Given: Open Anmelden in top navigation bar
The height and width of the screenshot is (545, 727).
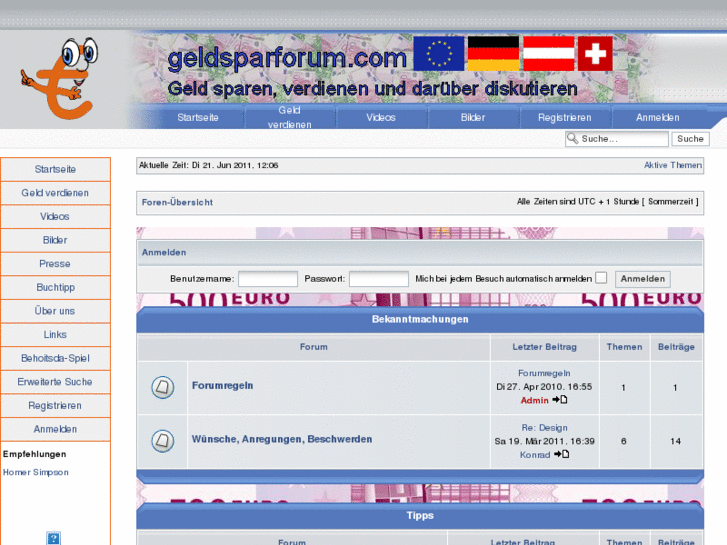Looking at the screenshot, I should point(657,117).
